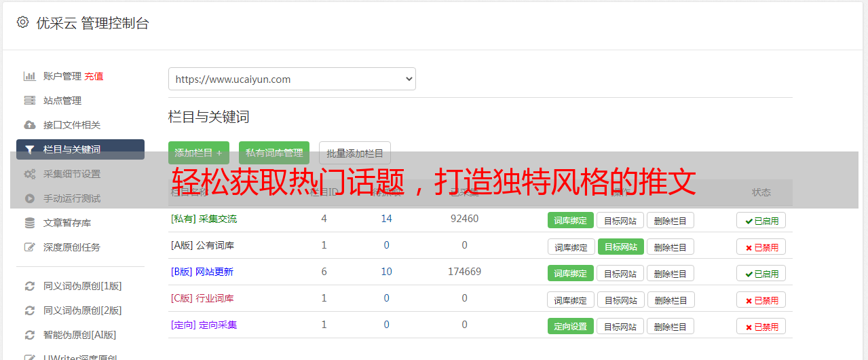Viewport: 868px width, 360px height.
Task: Click the 92460 collected count cell
Action: pos(464,219)
